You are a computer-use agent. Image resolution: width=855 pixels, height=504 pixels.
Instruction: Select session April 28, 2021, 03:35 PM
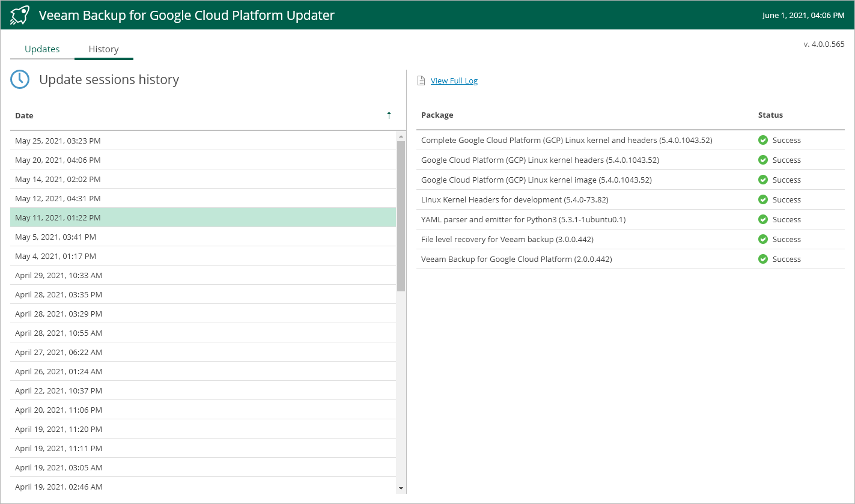click(x=203, y=294)
